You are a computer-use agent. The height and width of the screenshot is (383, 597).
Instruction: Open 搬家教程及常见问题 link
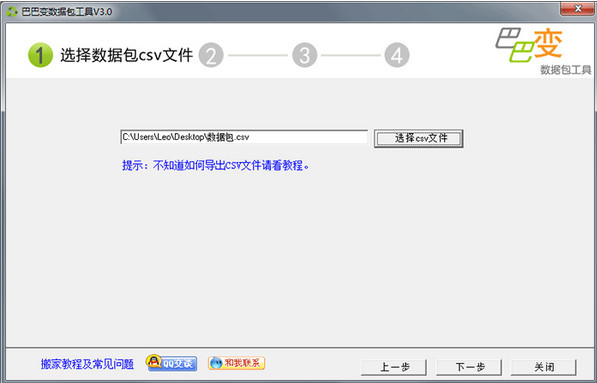(87, 364)
